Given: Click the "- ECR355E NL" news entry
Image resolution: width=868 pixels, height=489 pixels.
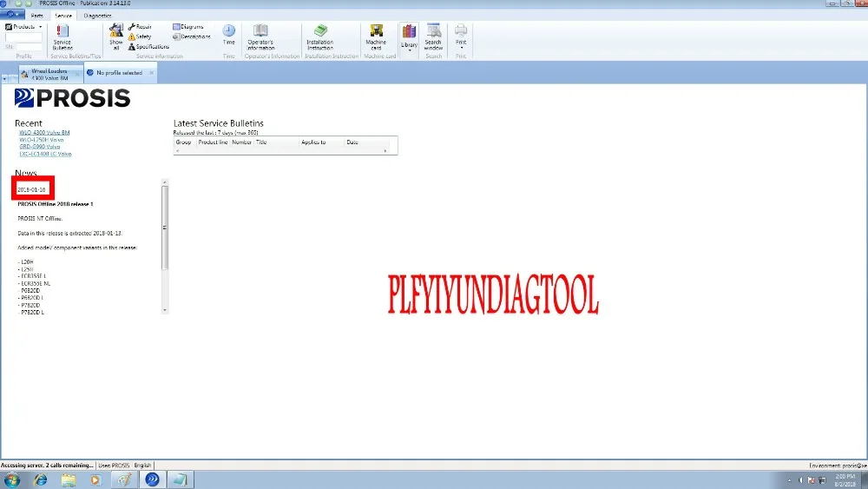Looking at the screenshot, I should [34, 283].
